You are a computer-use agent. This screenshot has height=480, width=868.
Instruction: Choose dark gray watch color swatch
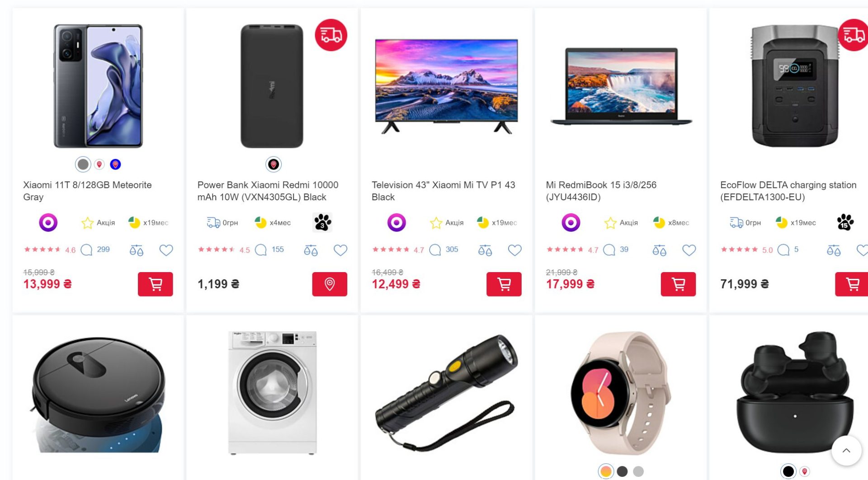tap(622, 471)
